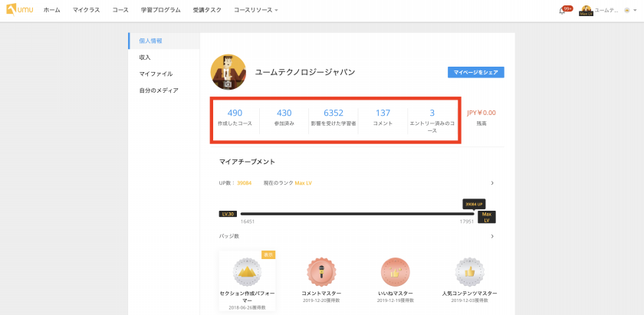Click the 16451 progress start value
This screenshot has width=644, height=315.
click(x=248, y=221)
